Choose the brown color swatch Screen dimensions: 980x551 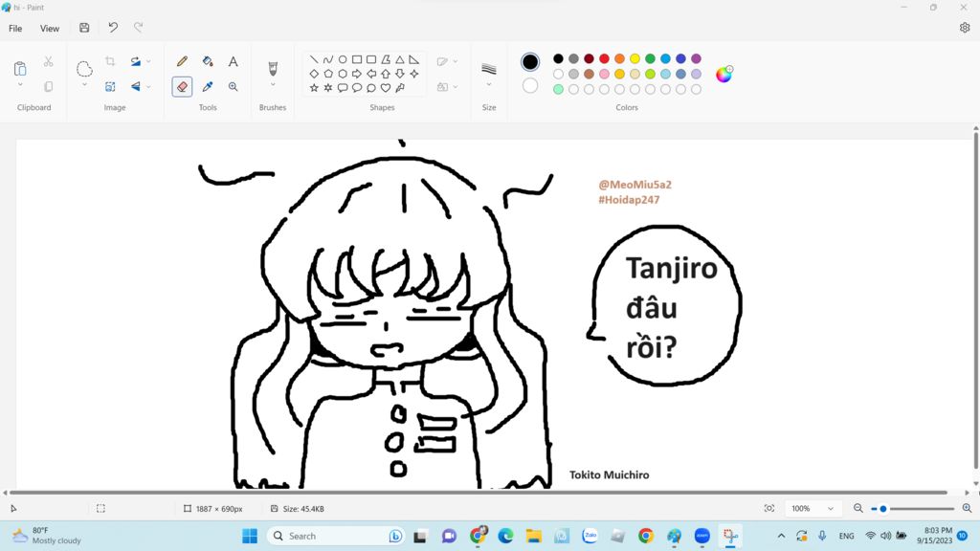click(x=589, y=74)
